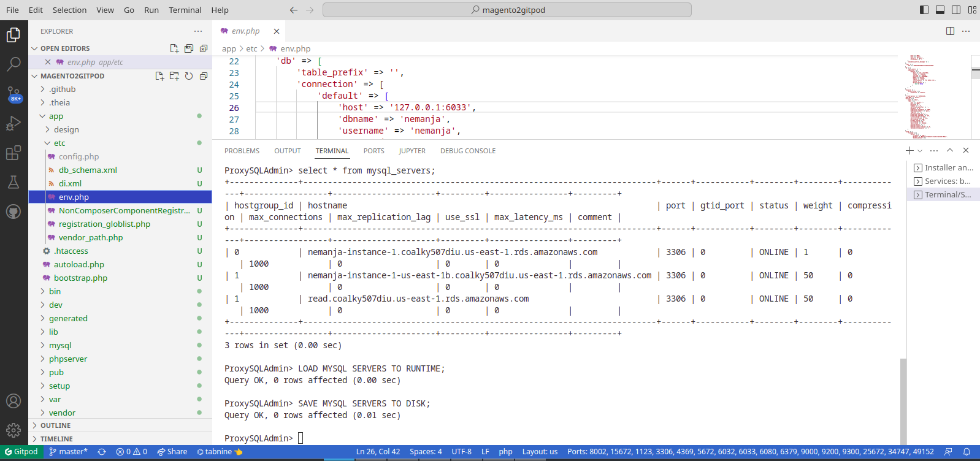This screenshot has width=980, height=461.
Task: Toggle the secondary side bar layout
Action: click(956, 10)
